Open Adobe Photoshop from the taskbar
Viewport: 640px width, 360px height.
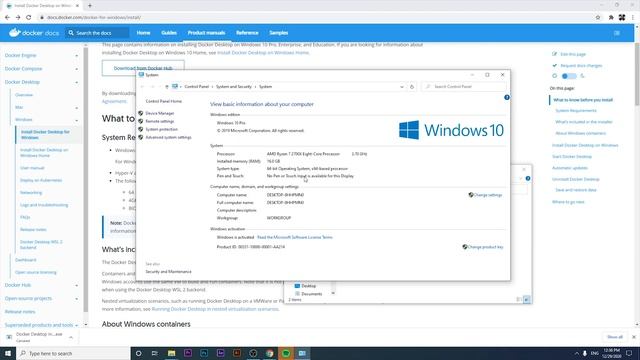(x=204, y=353)
